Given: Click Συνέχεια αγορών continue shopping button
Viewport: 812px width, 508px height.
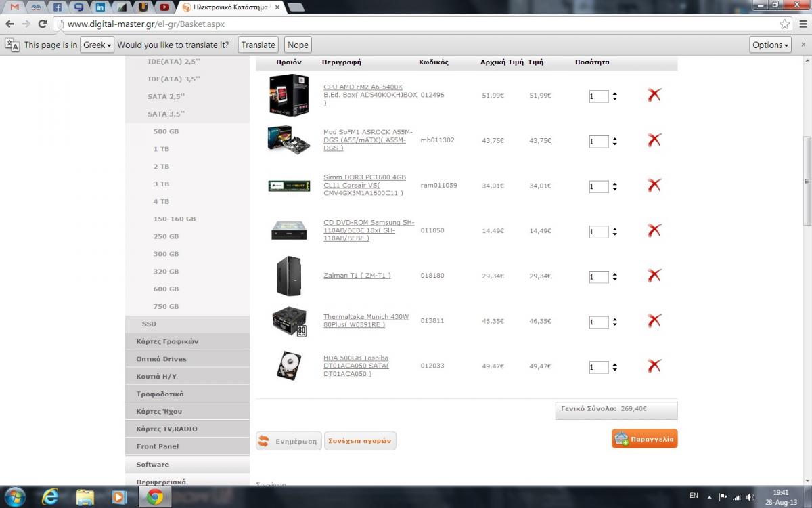Looking at the screenshot, I should [360, 441].
